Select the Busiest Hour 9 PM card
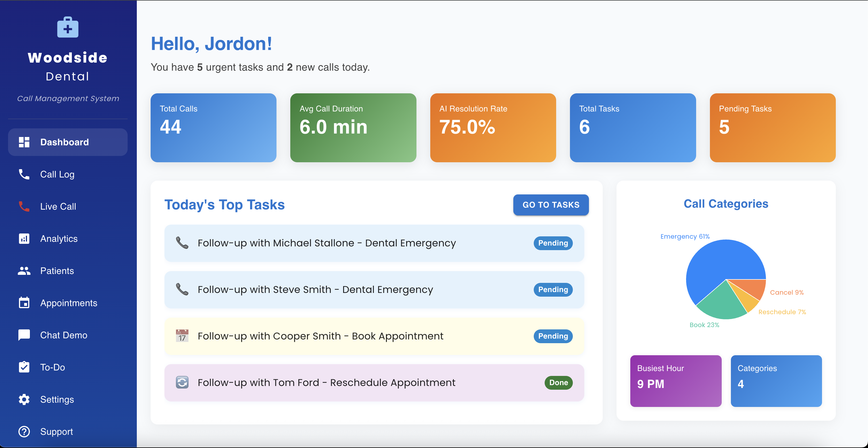 coord(676,381)
